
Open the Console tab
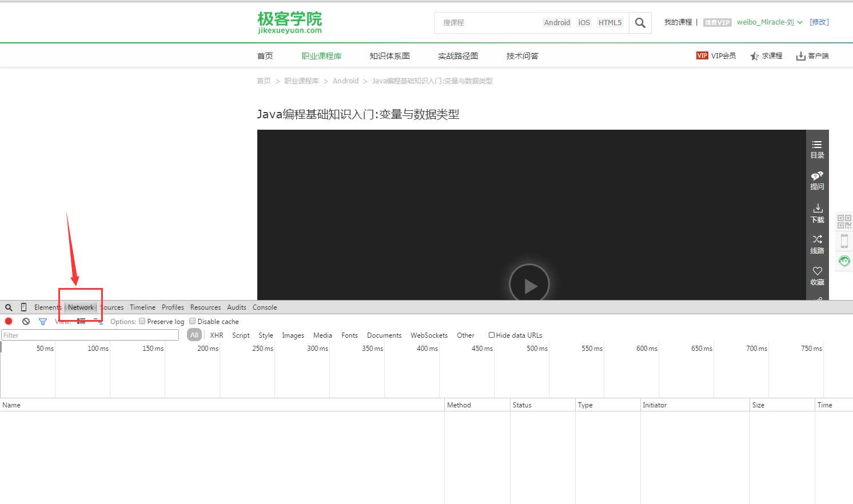point(265,307)
